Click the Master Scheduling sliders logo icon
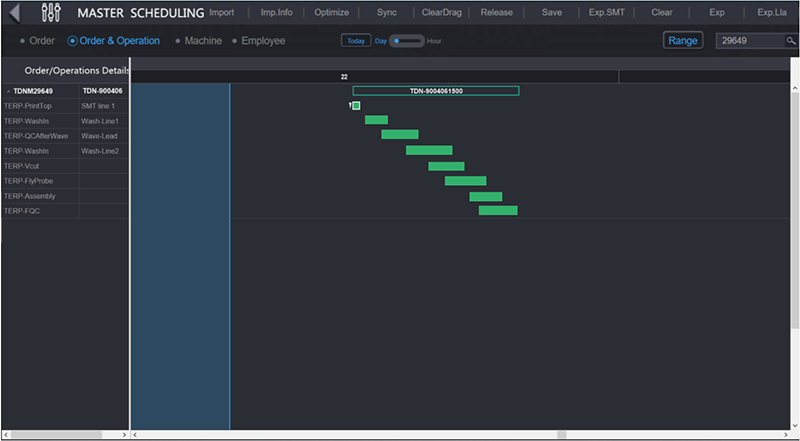The image size is (800, 441). click(x=51, y=13)
